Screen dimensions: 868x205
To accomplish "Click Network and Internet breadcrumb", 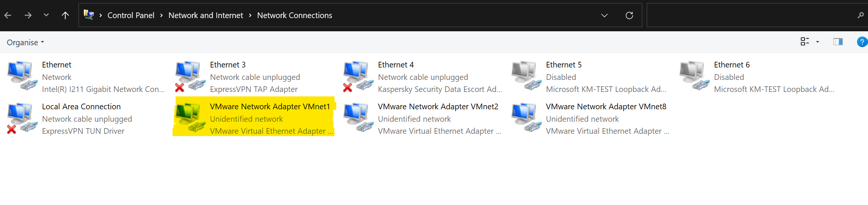I will point(205,15).
